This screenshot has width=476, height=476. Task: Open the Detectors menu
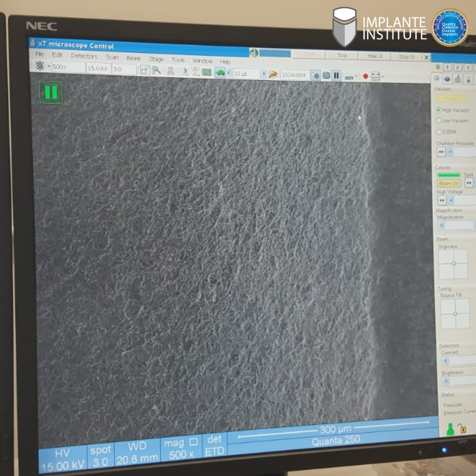[84, 56]
